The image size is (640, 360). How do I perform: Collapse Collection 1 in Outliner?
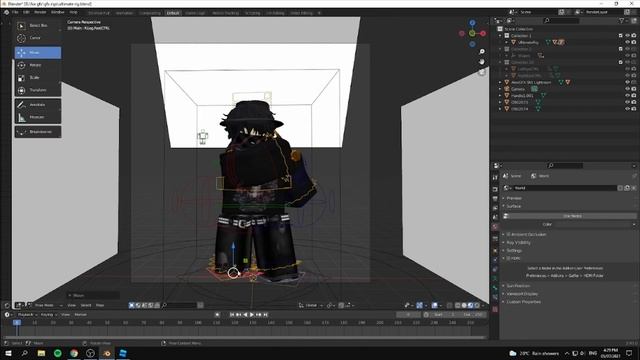(x=500, y=36)
